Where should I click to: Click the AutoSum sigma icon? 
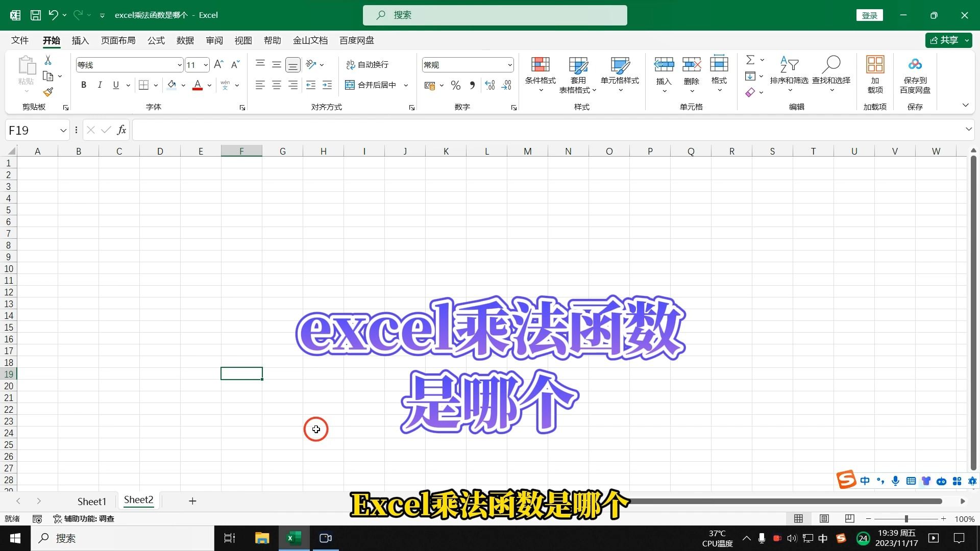pos(750,60)
